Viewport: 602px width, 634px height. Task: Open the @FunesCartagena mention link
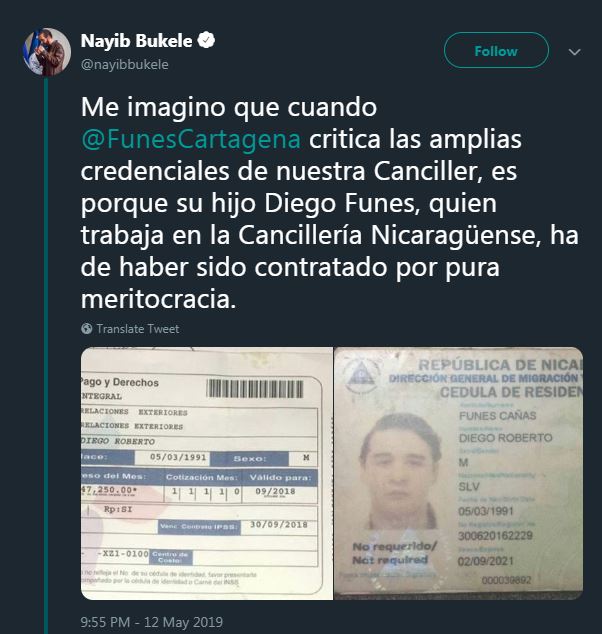click(x=191, y=139)
